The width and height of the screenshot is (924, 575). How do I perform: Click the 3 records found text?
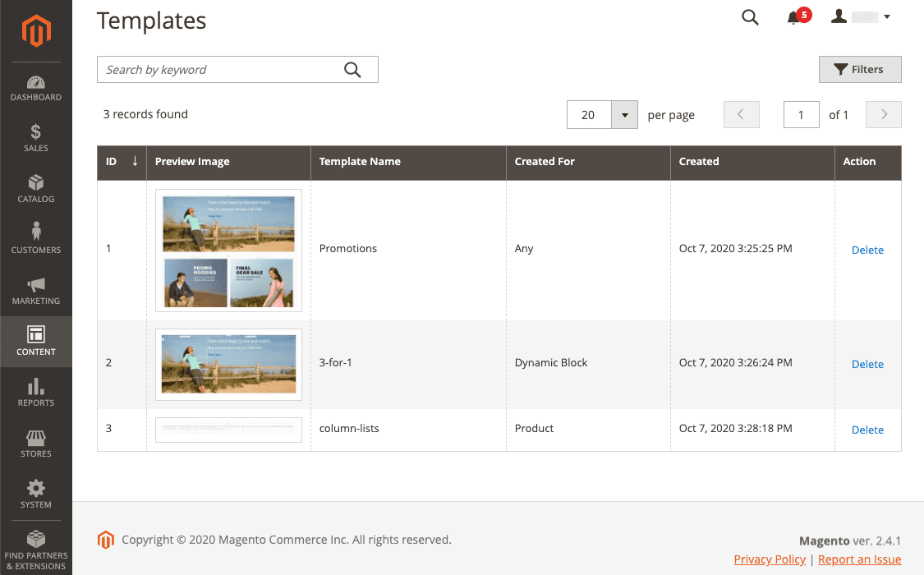point(145,114)
